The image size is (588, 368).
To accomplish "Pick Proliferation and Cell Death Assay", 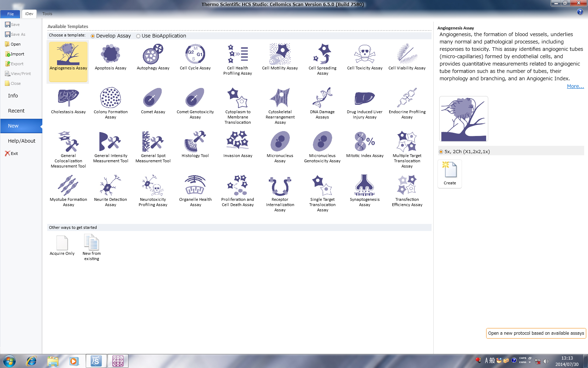I will tap(238, 191).
